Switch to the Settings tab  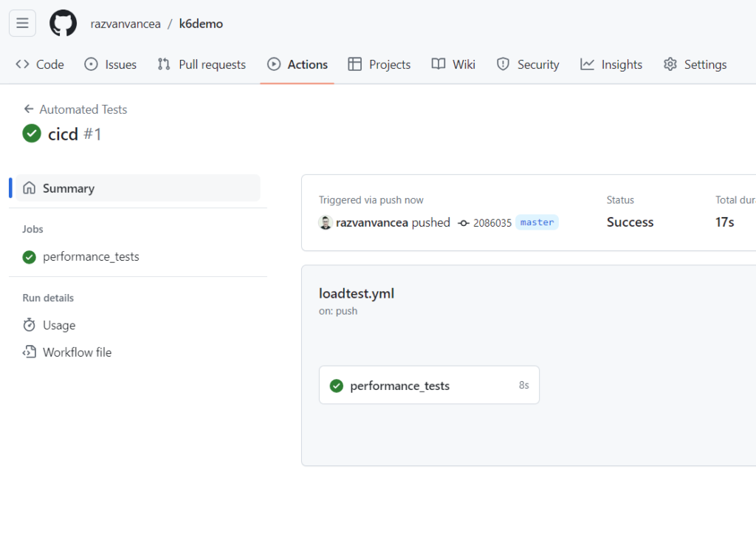695,64
